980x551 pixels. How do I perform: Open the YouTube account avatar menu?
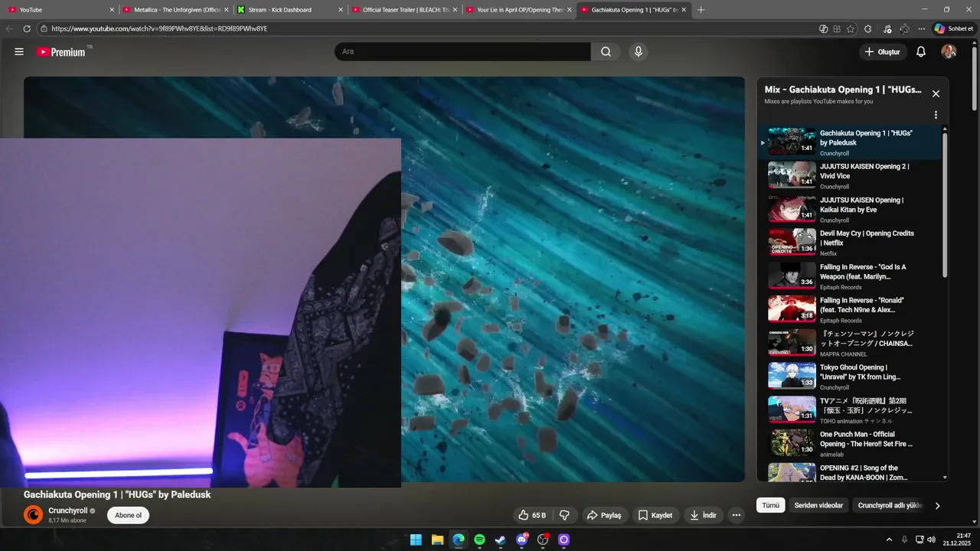949,52
